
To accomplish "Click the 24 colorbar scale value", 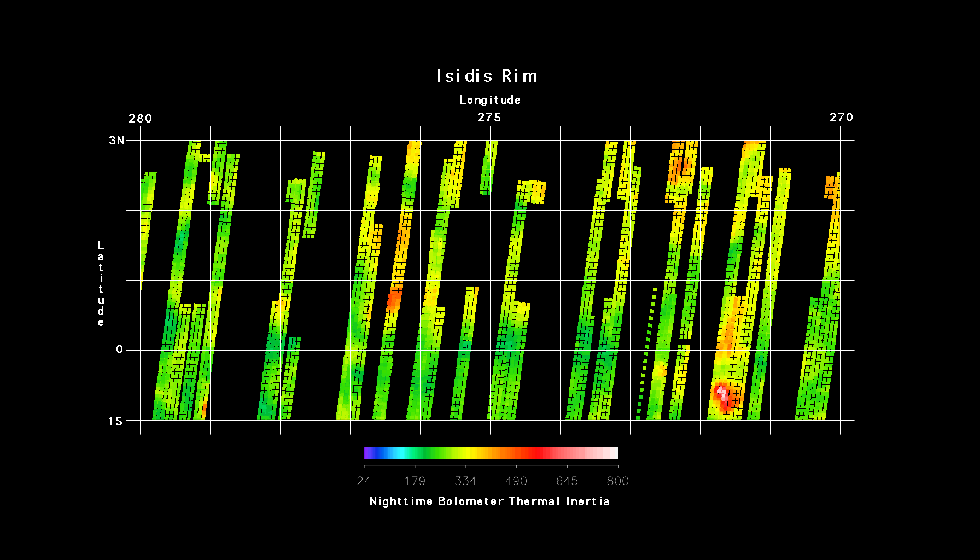I will (x=364, y=481).
